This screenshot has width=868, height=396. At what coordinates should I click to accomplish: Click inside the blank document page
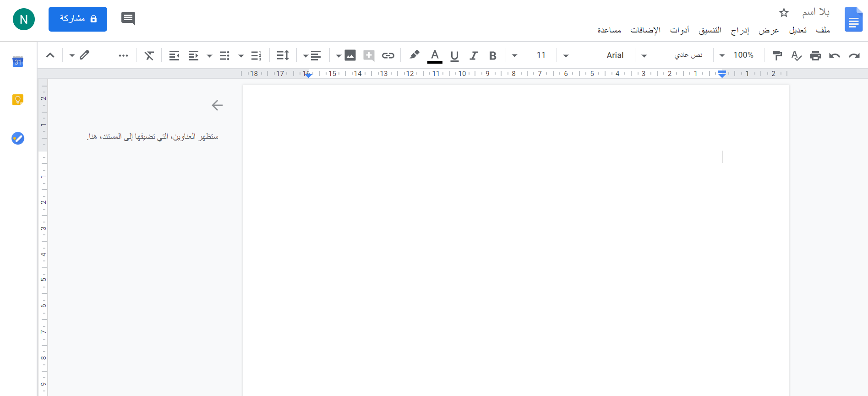(x=516, y=240)
